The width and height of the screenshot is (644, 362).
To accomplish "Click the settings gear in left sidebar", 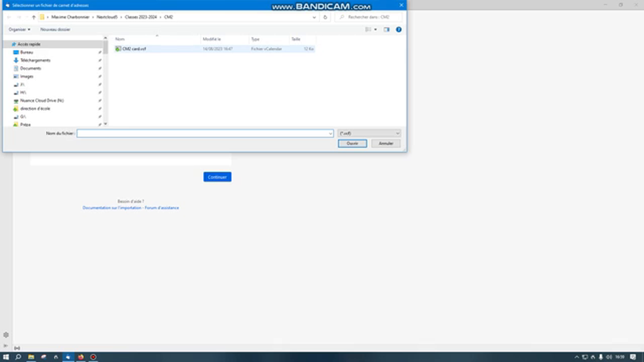I will coord(6,335).
